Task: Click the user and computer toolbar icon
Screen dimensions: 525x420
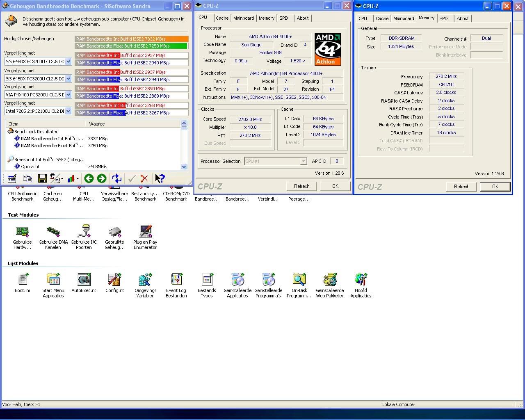Action: (55, 178)
